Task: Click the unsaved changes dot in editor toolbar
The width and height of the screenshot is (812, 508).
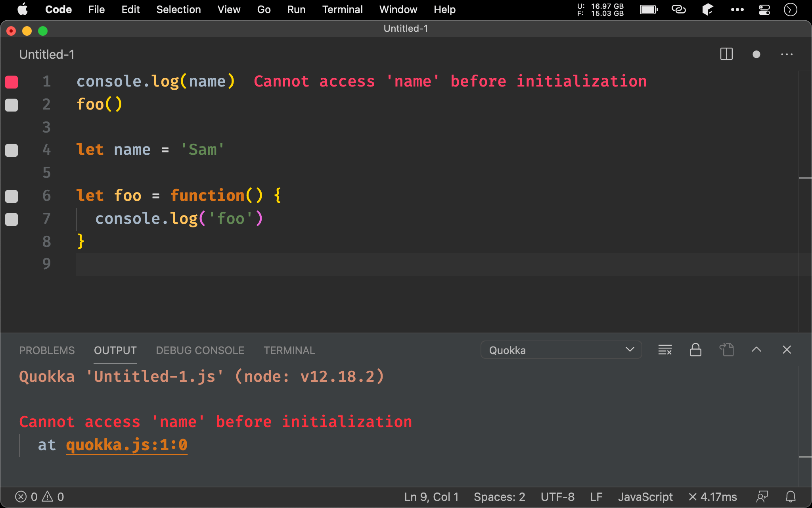Action: click(756, 54)
